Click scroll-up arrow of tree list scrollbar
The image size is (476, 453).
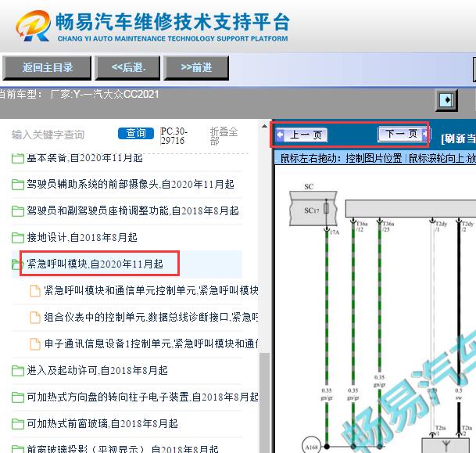[x=264, y=126]
